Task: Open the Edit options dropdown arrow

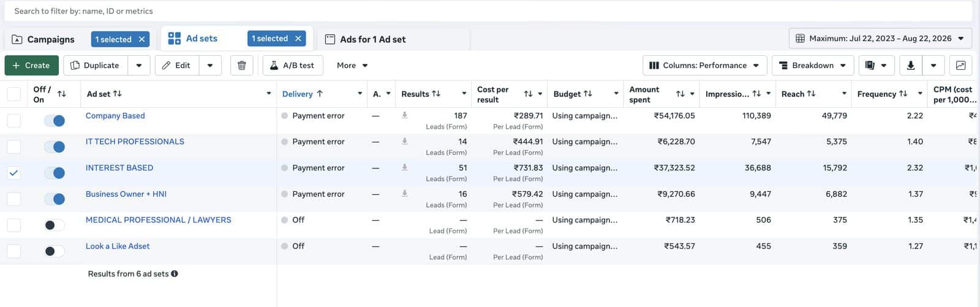Action: click(x=210, y=66)
